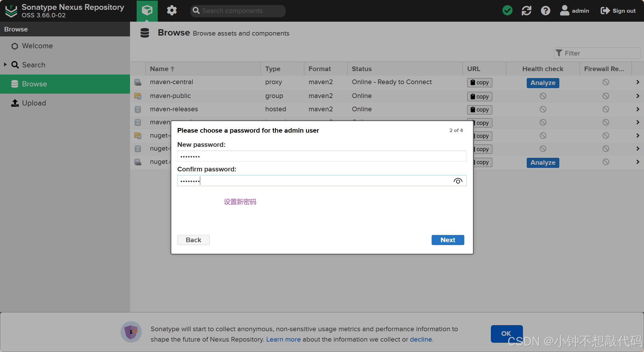Open the Learn more link
This screenshot has width=644, height=352.
coord(283,339)
